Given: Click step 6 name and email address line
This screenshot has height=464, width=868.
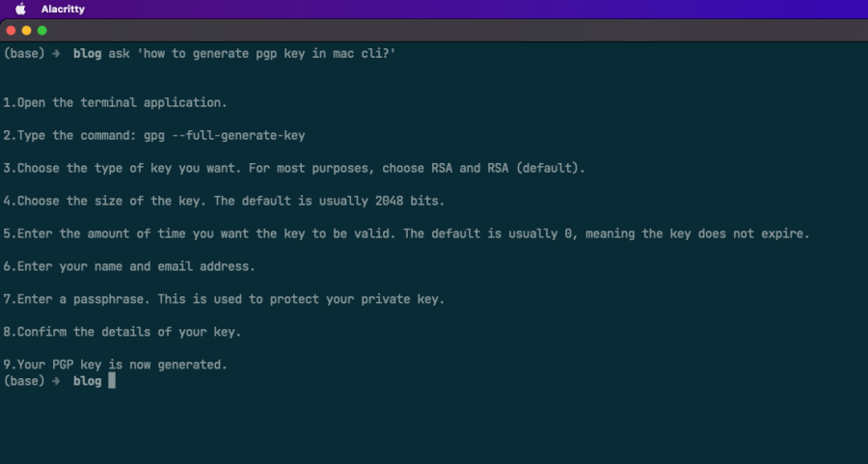Looking at the screenshot, I should 129,266.
